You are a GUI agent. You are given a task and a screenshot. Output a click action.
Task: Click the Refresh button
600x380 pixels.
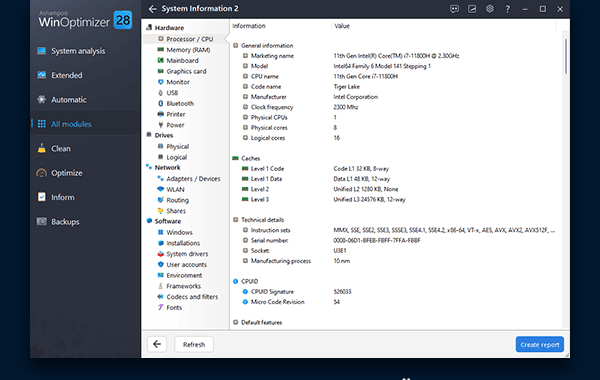[194, 344]
